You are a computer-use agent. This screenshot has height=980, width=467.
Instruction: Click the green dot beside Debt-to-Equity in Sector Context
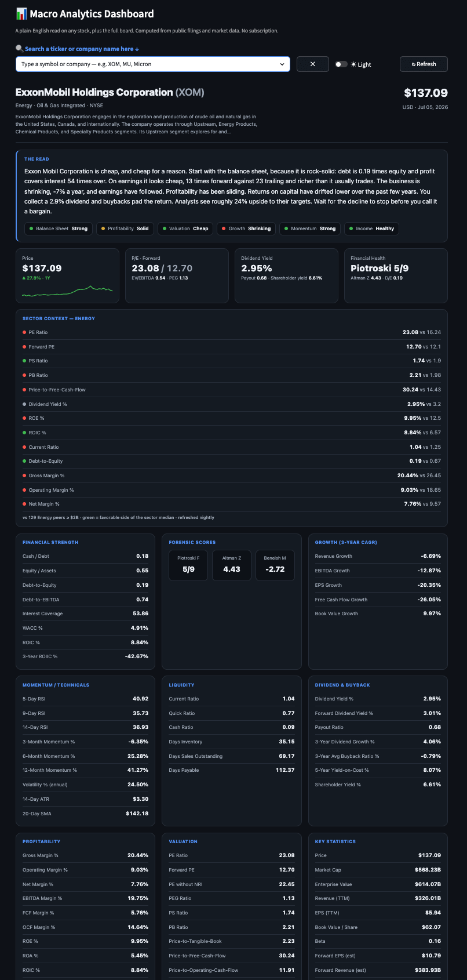point(24,461)
